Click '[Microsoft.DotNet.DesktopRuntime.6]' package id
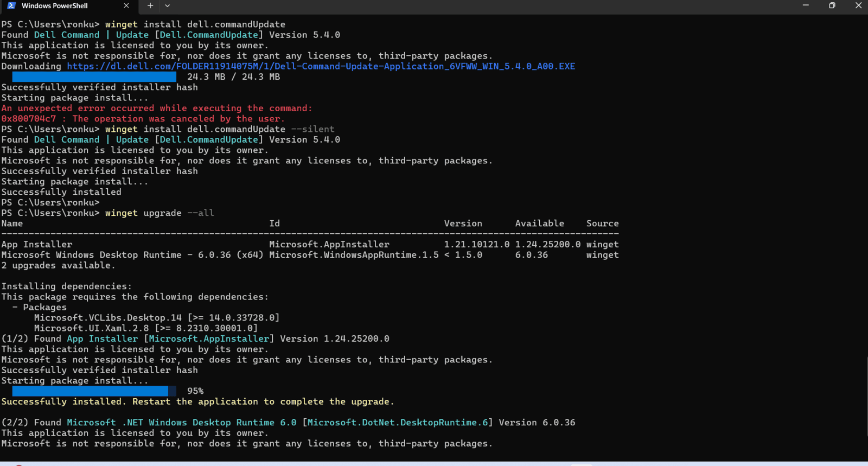868x466 pixels. pyautogui.click(x=397, y=423)
